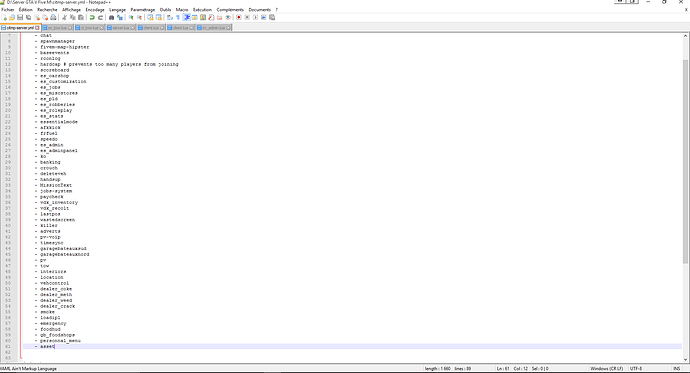Create a new file with the toolbar icon
The width and height of the screenshot is (690, 373).
point(4,18)
